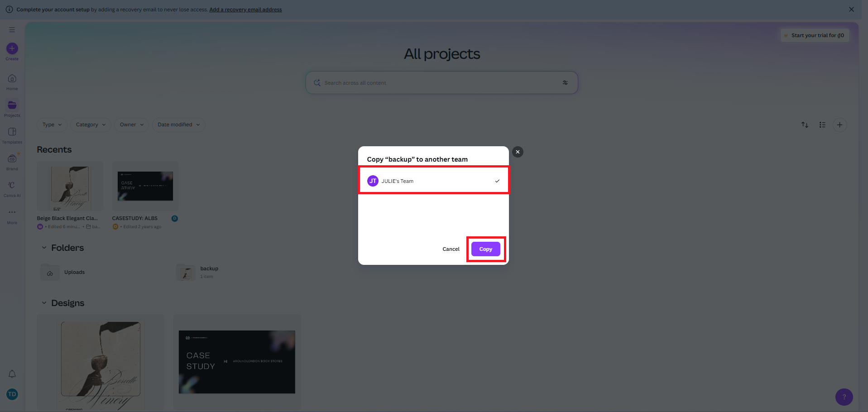
Task: Open Canva AI from the sidebar
Action: [x=12, y=186]
